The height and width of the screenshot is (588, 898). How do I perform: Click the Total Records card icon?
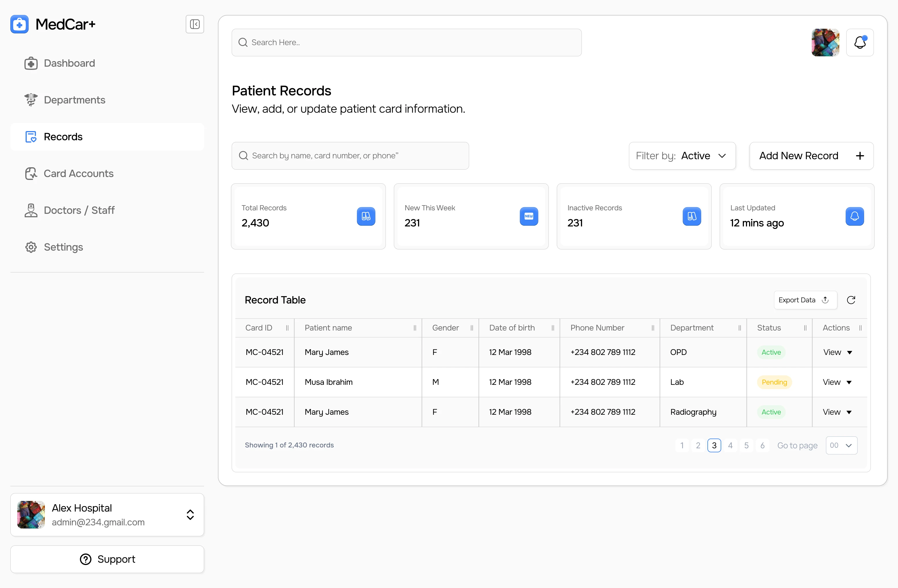pos(366,216)
